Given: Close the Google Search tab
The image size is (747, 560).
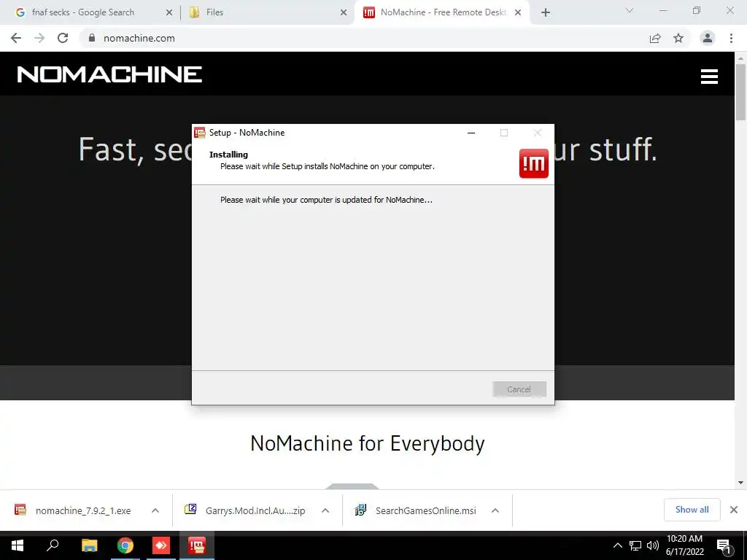Looking at the screenshot, I should coord(169,12).
